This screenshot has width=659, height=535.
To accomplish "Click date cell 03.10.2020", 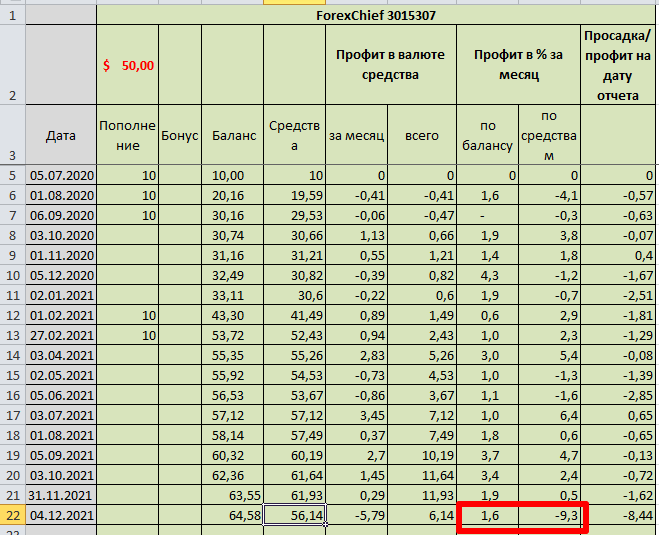I will pos(61,235).
